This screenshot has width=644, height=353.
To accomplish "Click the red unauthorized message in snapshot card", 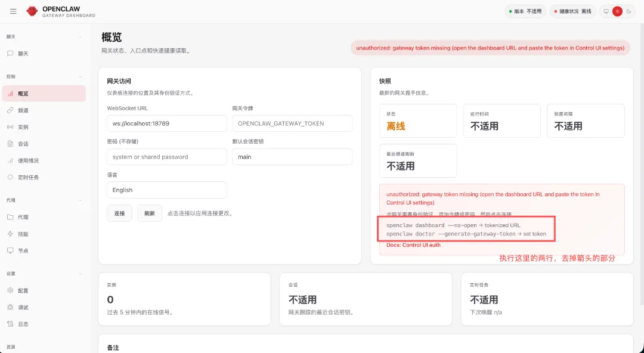I will [x=493, y=199].
